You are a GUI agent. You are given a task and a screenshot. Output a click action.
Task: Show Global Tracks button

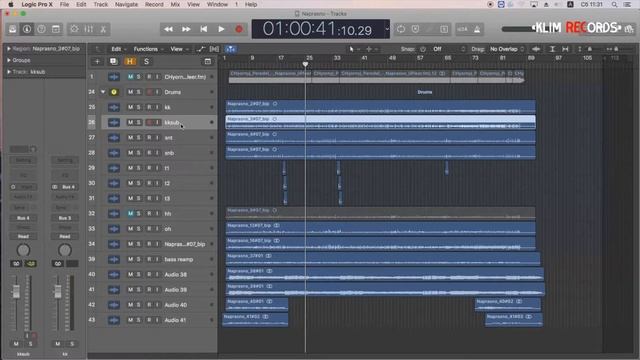pos(208,62)
